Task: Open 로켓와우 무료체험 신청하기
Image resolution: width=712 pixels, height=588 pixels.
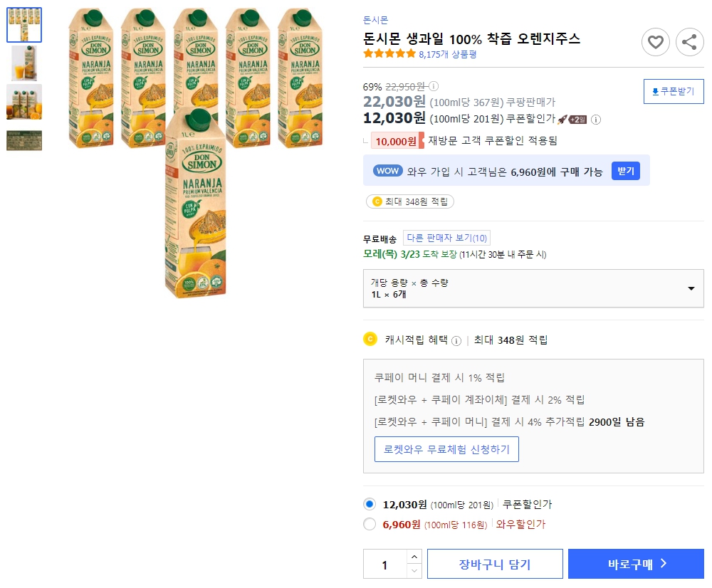Action: pyautogui.click(x=446, y=448)
